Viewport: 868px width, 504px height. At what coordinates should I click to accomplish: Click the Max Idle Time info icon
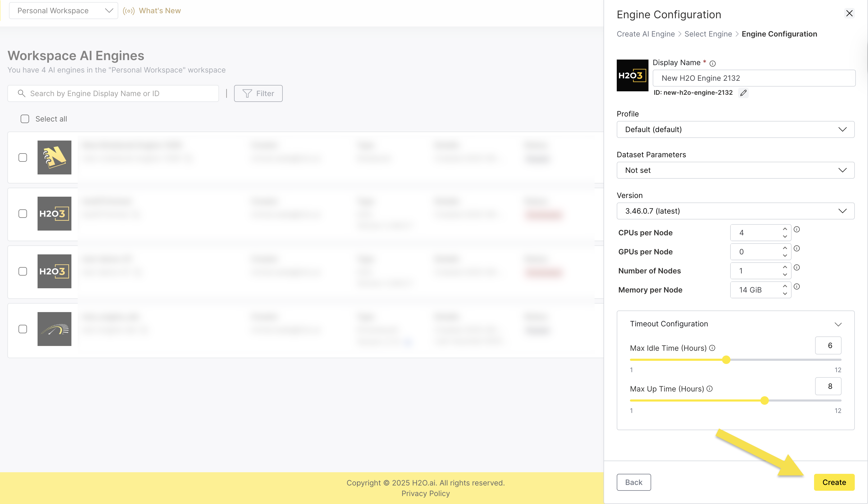pos(712,348)
